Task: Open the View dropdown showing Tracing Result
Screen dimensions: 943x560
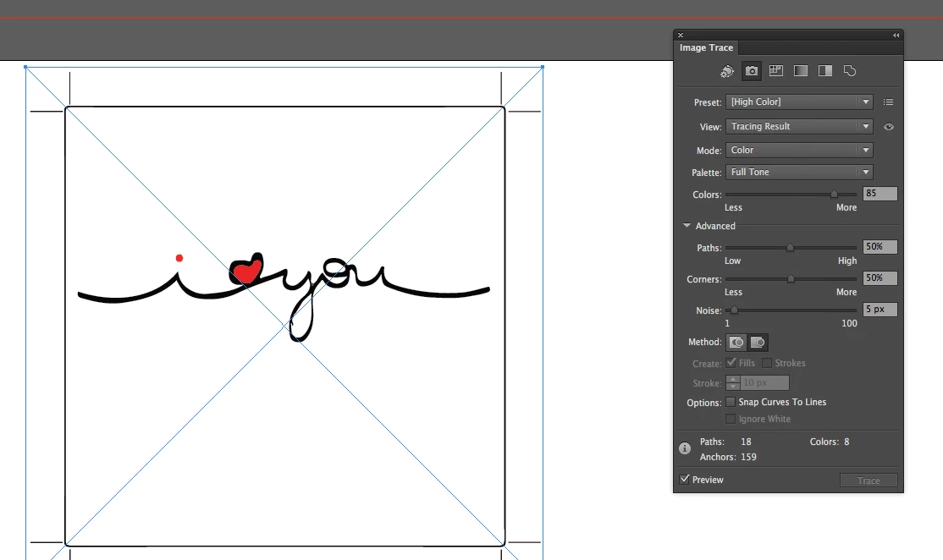Action: pos(799,127)
